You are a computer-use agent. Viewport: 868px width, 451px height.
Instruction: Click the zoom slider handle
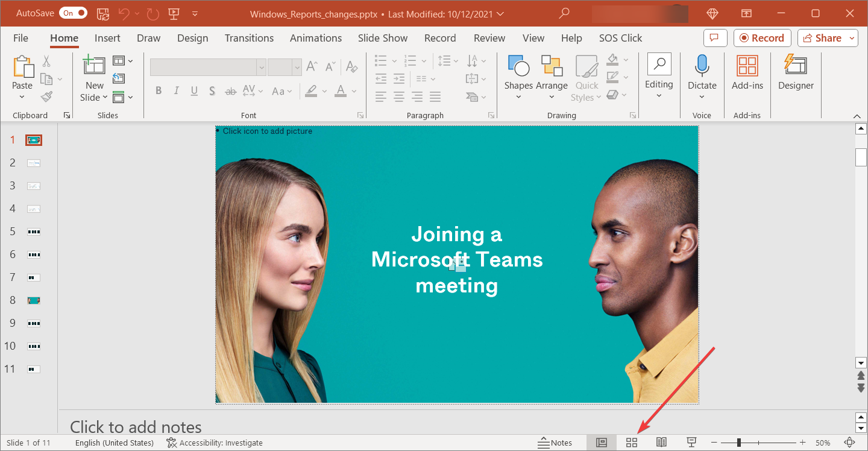(739, 443)
